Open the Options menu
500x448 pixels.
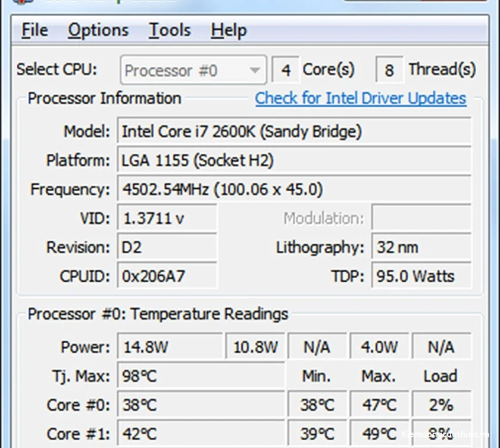[98, 30]
